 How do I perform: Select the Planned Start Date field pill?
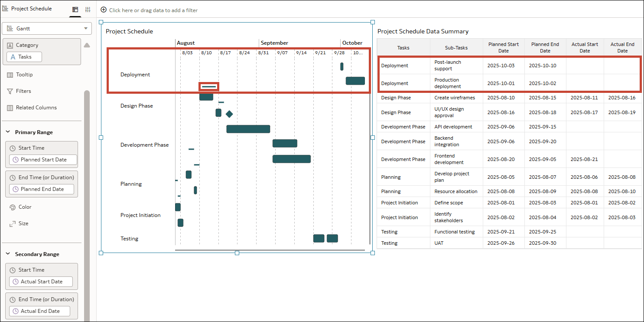[43, 160]
